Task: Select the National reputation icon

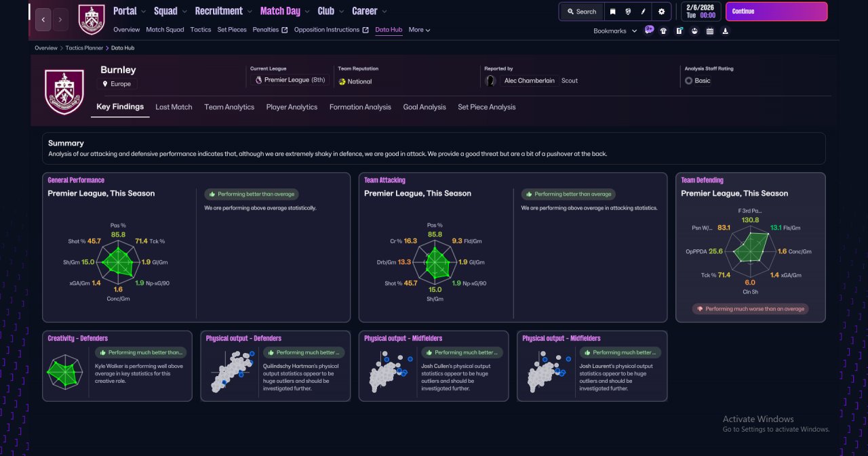Action: 342,81
